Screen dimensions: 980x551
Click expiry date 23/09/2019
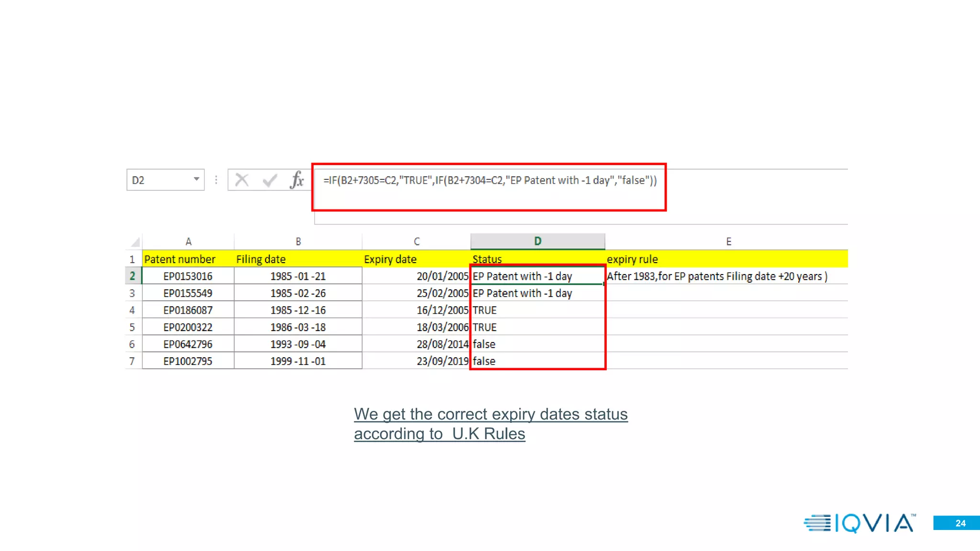click(416, 361)
